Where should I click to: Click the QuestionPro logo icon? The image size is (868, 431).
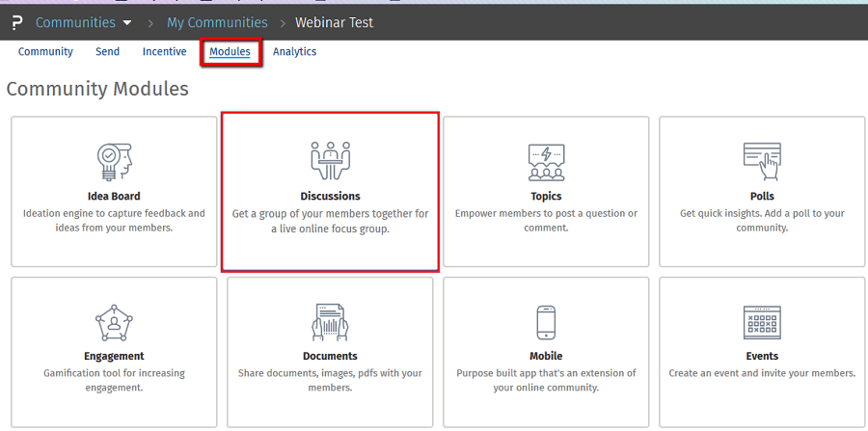pos(17,23)
